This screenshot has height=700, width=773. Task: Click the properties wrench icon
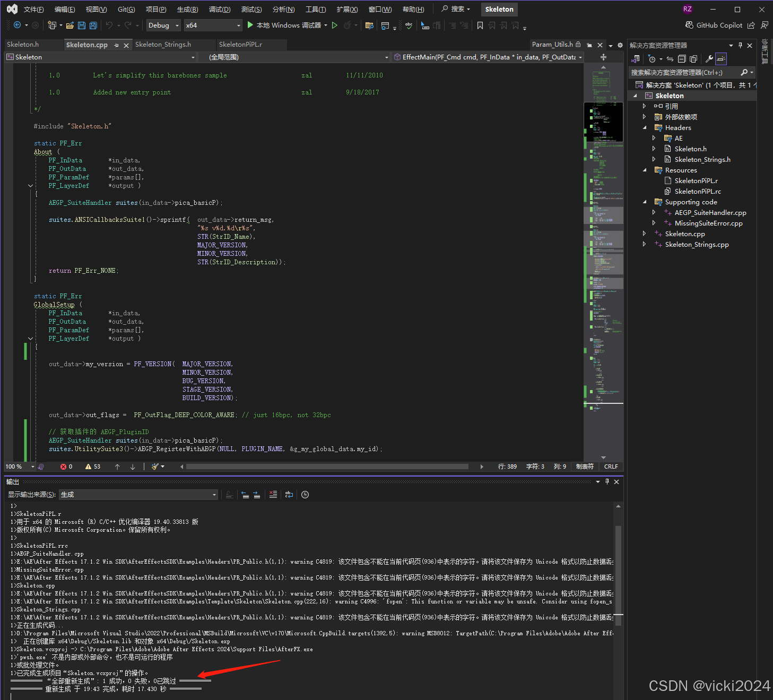[x=709, y=59]
